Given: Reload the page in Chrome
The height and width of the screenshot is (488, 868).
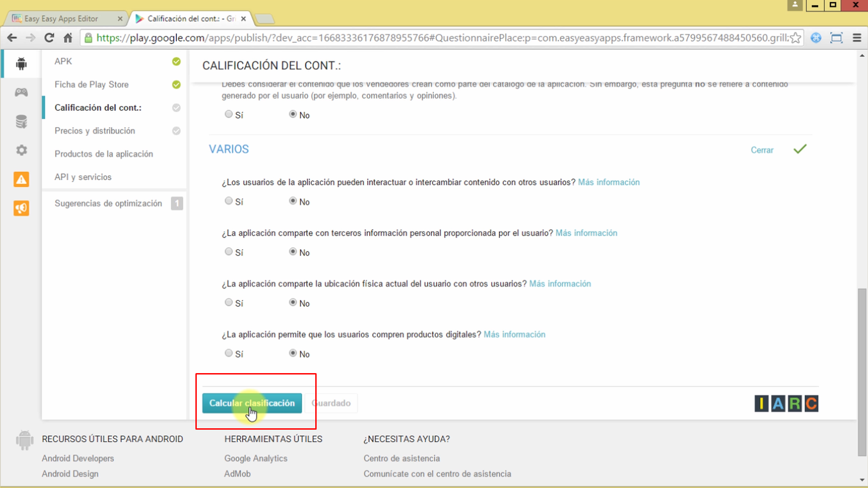Looking at the screenshot, I should coord(49,38).
